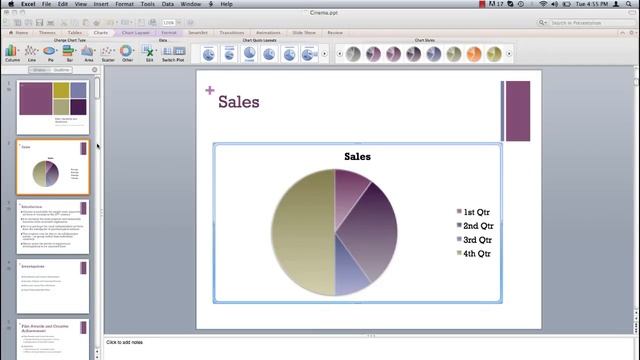Open the Transitions ribbon tab

click(231, 33)
